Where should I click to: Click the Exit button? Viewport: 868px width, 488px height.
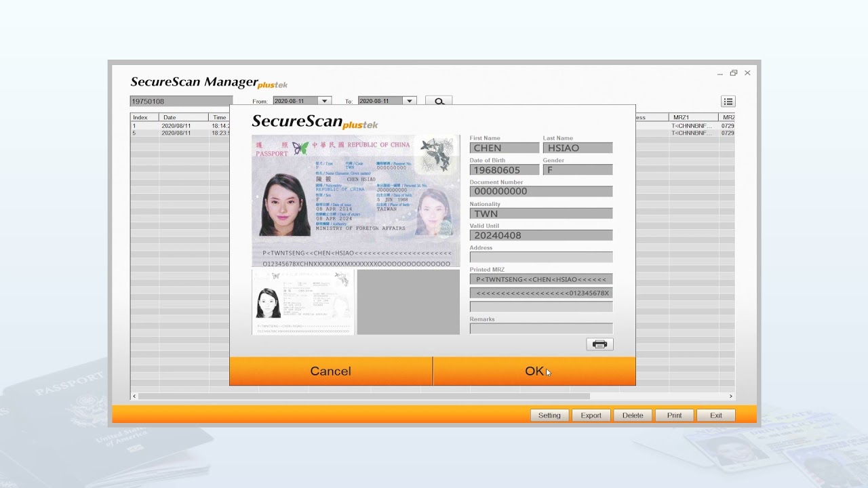click(716, 415)
